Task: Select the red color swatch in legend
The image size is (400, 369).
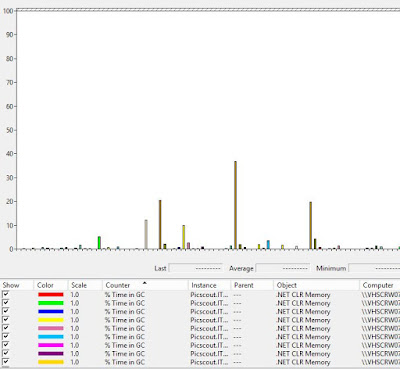Action: [51, 295]
